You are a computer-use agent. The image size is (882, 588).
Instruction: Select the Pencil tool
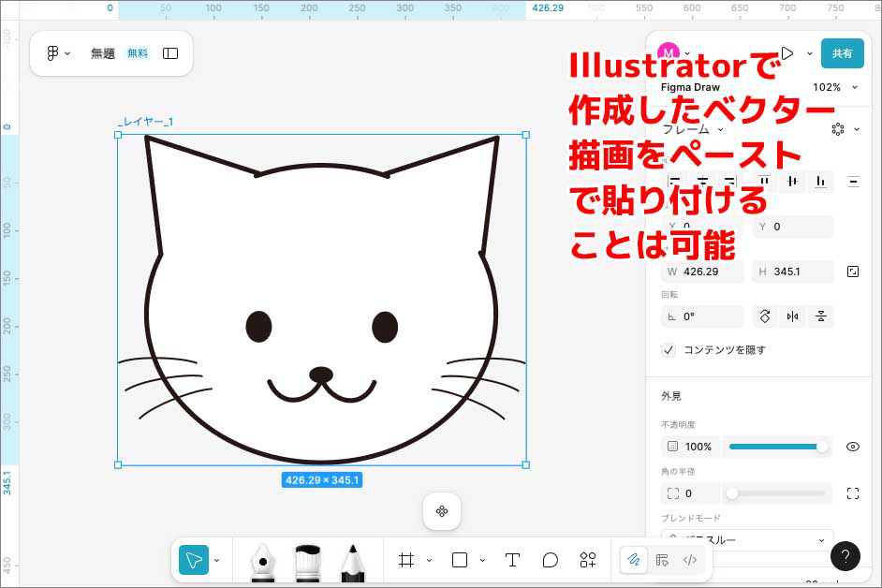(x=352, y=562)
